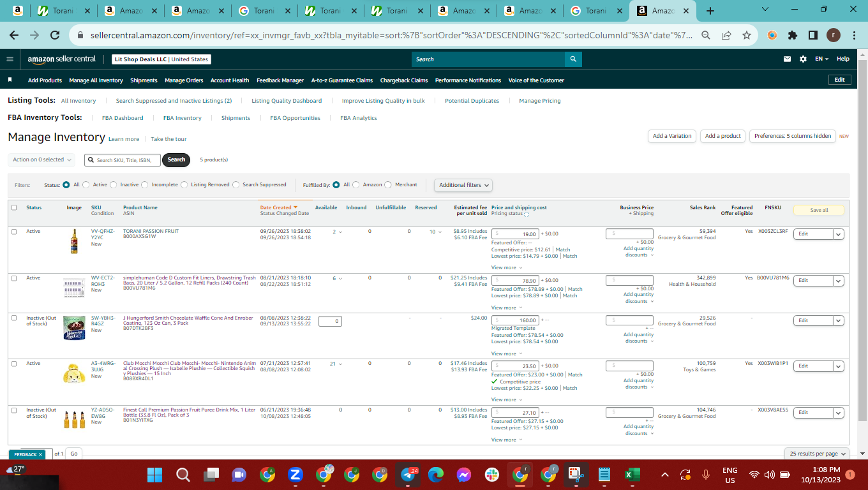Click the black Search button for SKU
This screenshot has width=868, height=490.
(x=176, y=160)
